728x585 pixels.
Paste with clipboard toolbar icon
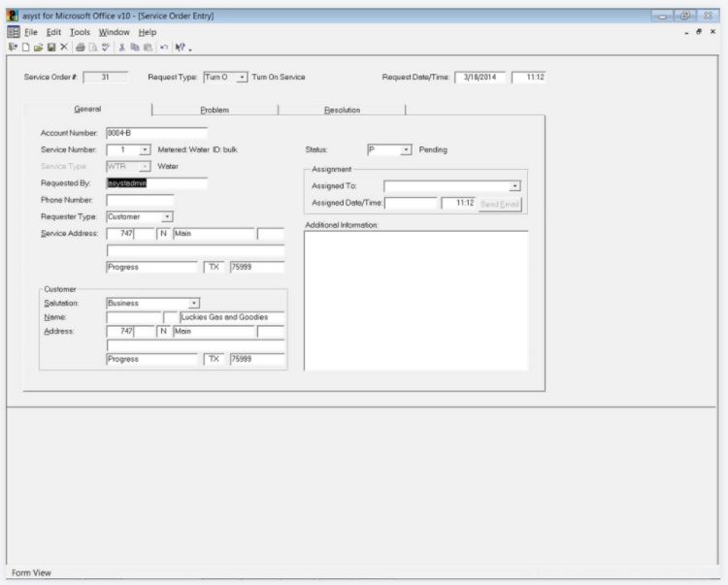pos(149,47)
